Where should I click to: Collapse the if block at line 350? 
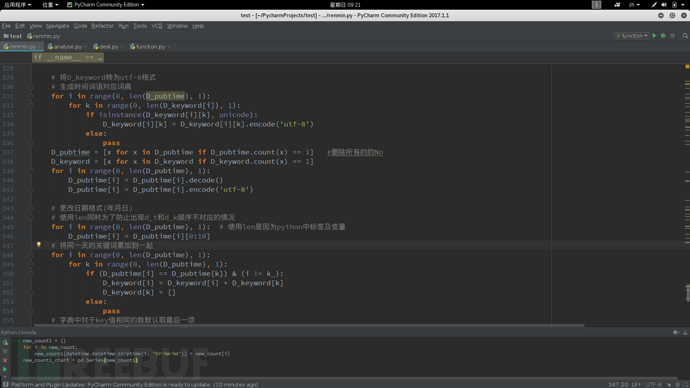point(31,274)
